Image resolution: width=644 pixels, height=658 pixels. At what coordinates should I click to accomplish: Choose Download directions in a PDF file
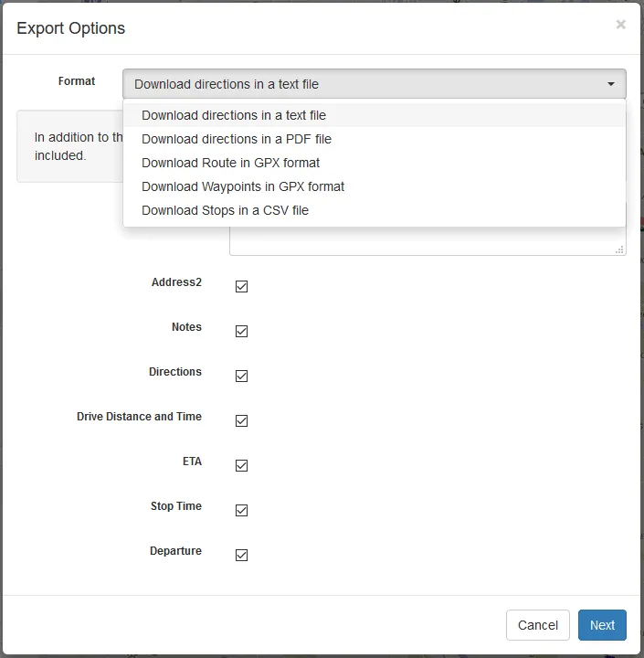375,139
